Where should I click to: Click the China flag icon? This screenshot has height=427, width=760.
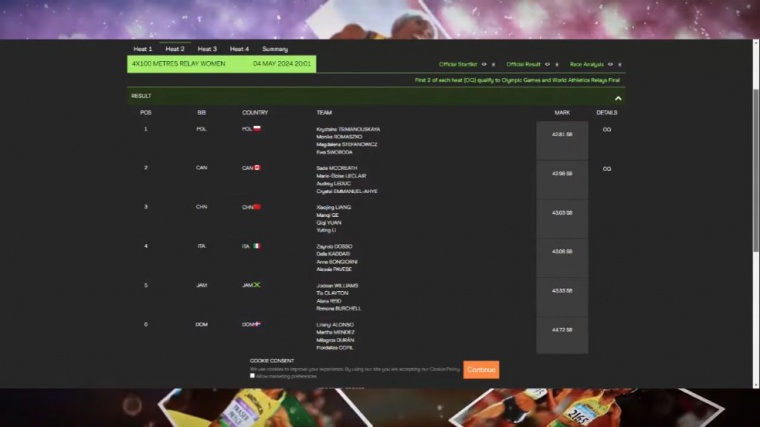(x=257, y=207)
